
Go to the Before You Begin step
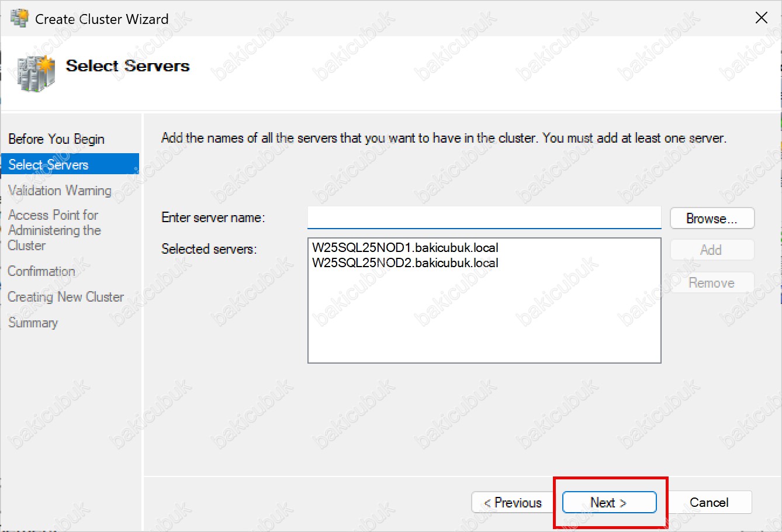[56, 139]
